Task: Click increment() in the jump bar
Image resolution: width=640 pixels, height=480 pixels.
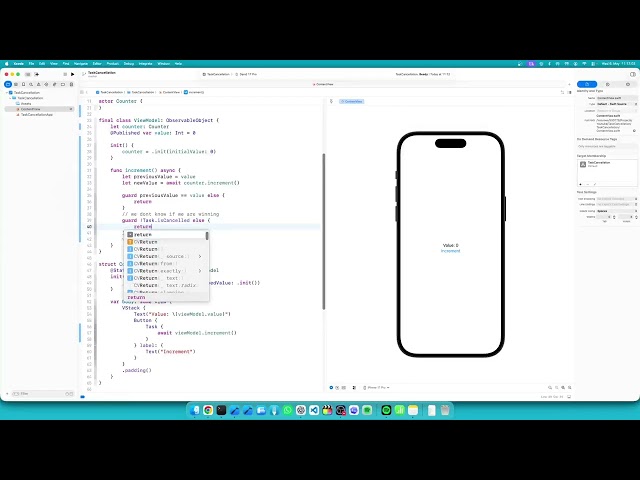Action: pos(194,92)
